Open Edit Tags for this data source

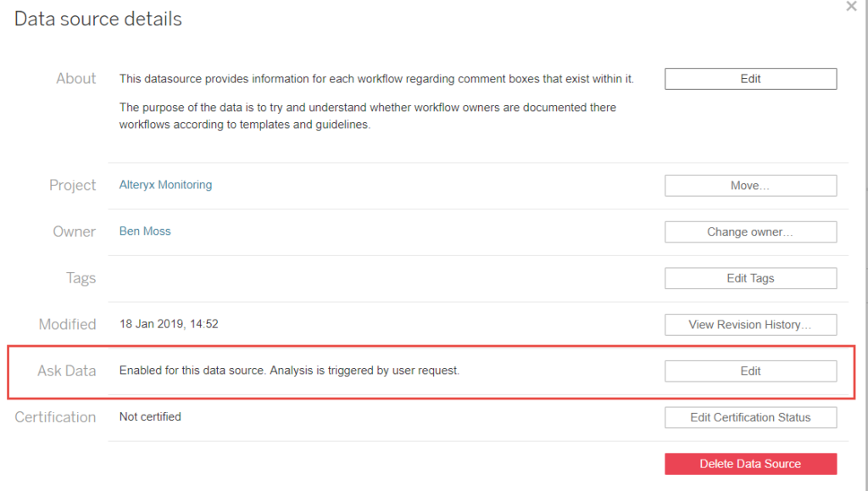click(751, 278)
